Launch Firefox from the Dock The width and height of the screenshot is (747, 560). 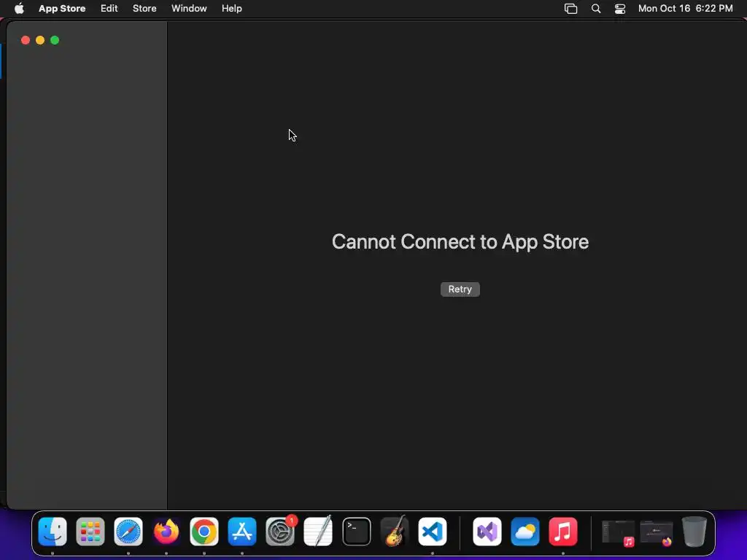[x=166, y=532]
